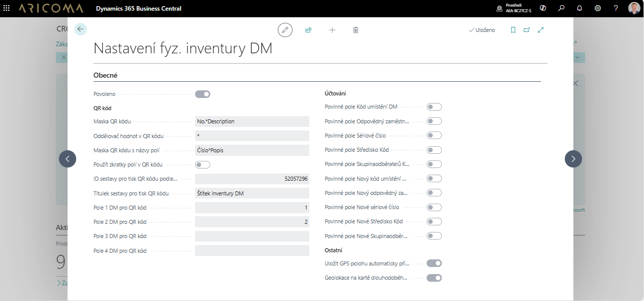The width and height of the screenshot is (644, 301).
Task: Click the bookmark icon
Action: point(513,30)
